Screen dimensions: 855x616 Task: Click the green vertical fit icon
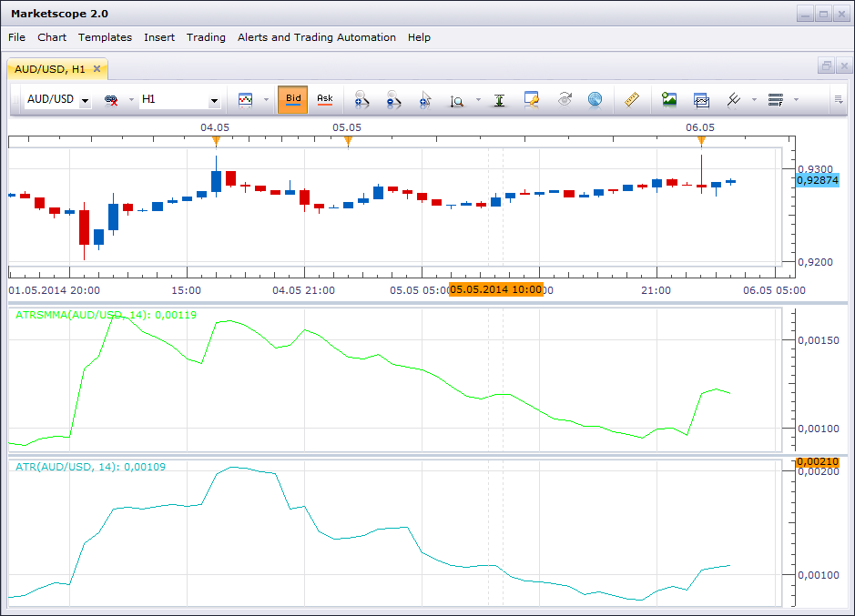pos(499,100)
